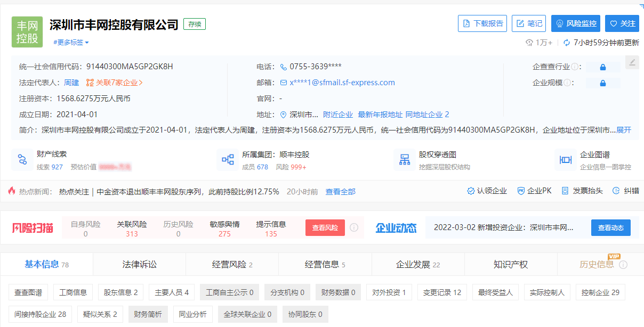The height and width of the screenshot is (327, 644).
Task: Click the 发票抬头 link
Action: pyautogui.click(x=582, y=191)
